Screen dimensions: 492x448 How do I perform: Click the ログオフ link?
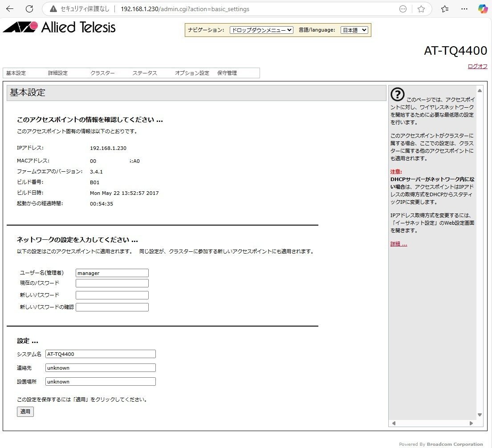477,66
